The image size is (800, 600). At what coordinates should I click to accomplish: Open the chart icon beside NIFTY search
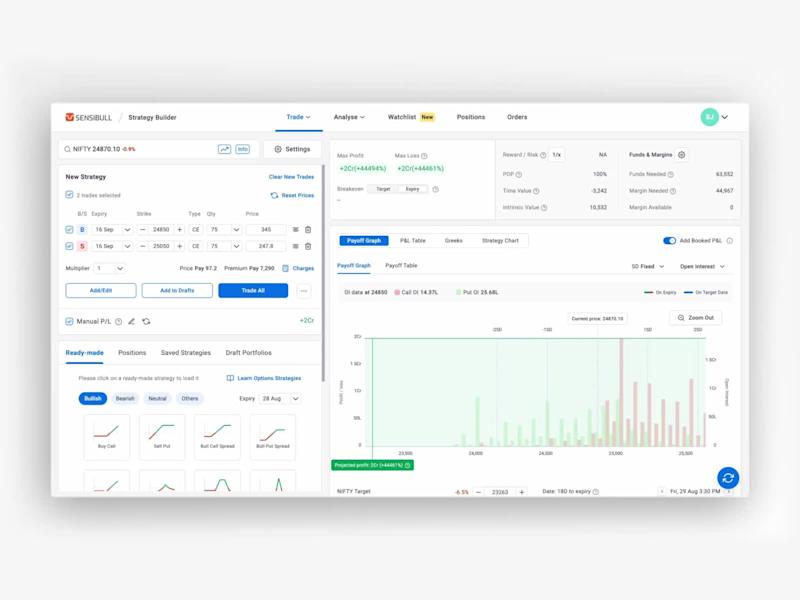point(224,149)
